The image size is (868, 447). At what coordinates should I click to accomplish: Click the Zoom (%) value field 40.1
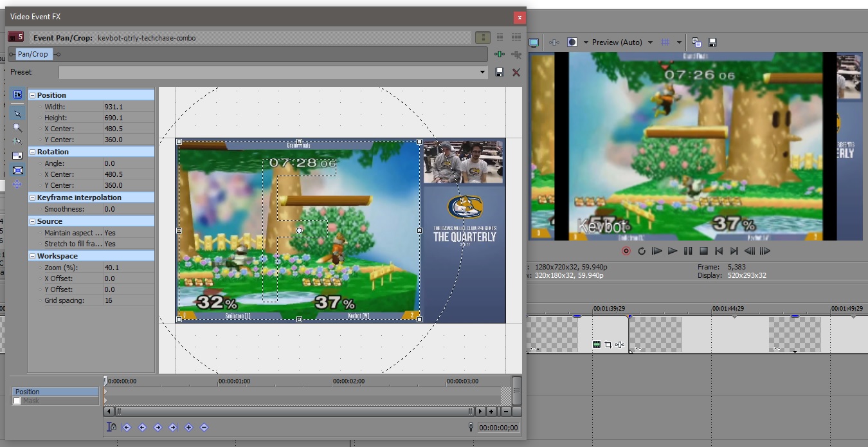128,268
